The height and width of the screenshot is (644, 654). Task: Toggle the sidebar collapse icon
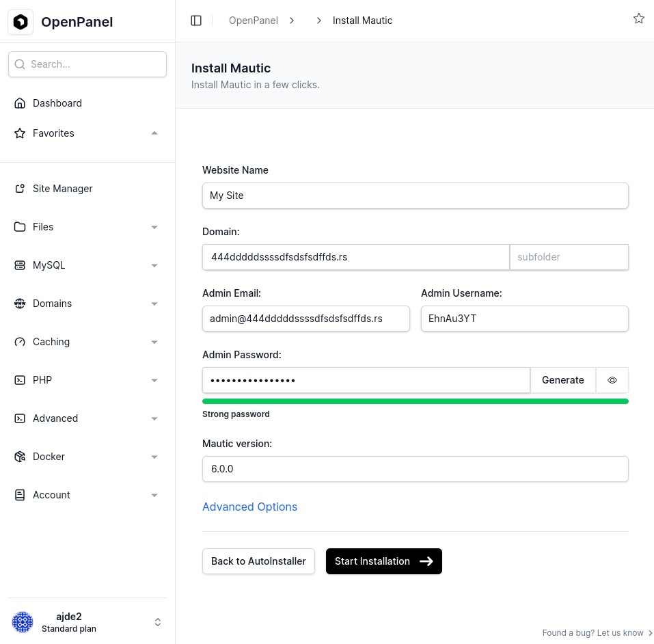(196, 21)
